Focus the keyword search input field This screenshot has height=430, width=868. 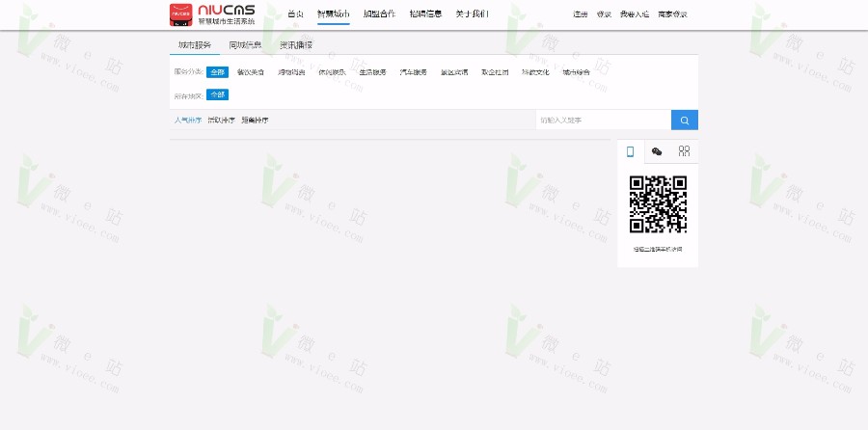click(x=604, y=121)
